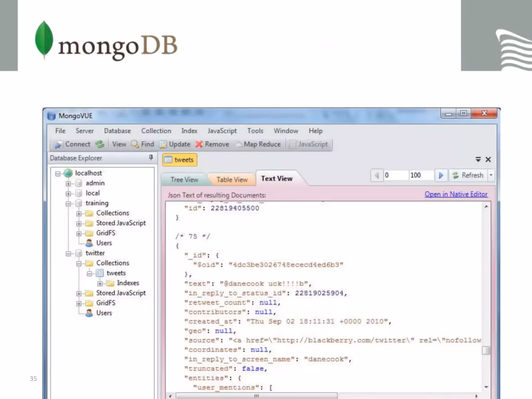Click the Open in Native Editor link
Viewport: 532px width, 399px height.
pyautogui.click(x=456, y=194)
